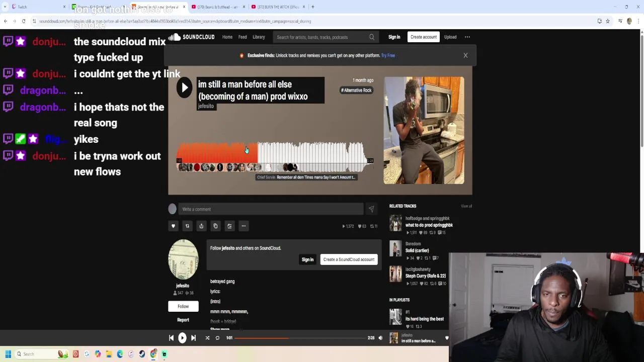The image size is (644, 362).
Task: Open the jefesito artist name under title
Action: (206, 106)
